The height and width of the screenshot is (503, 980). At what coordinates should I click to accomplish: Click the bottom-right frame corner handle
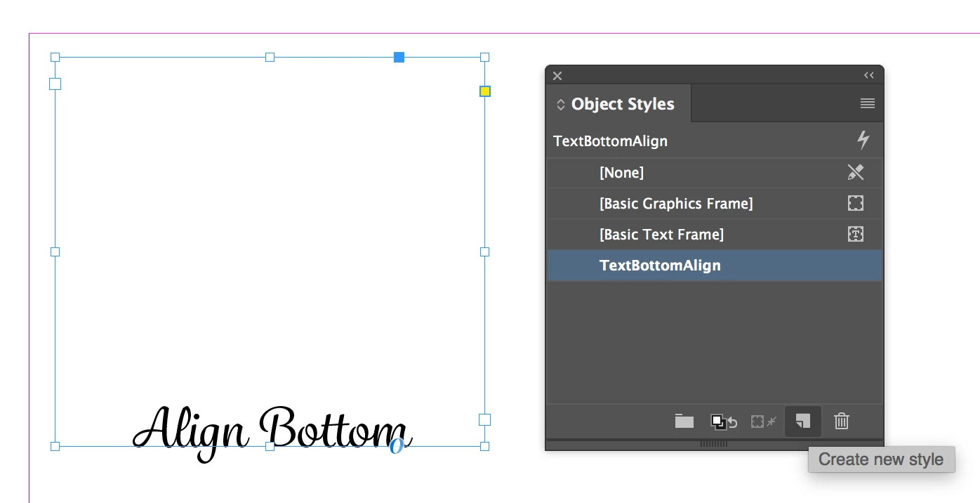484,446
